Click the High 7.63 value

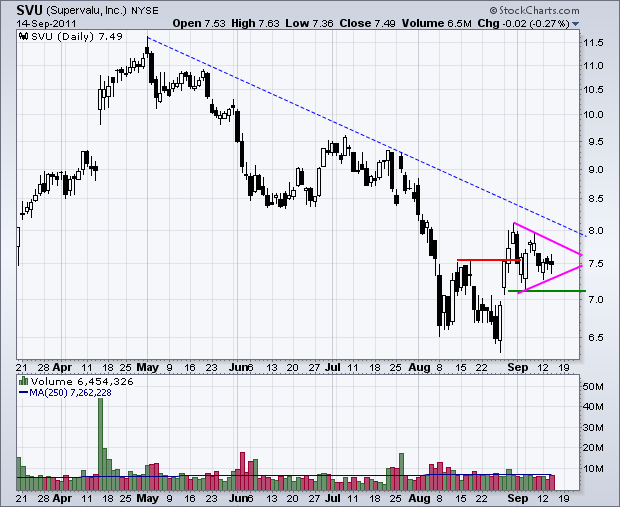pos(255,23)
